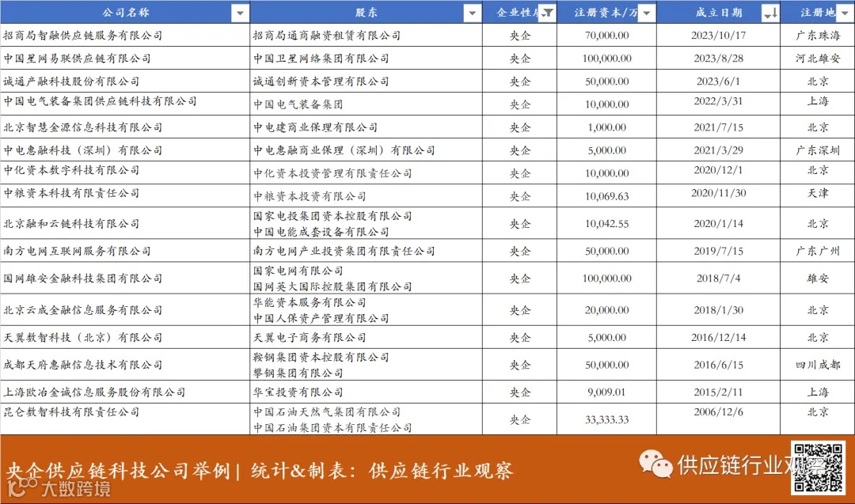Image resolution: width=855 pixels, height=504 pixels.
Task: Select date cell 2022/3/31
Action: coord(719,104)
